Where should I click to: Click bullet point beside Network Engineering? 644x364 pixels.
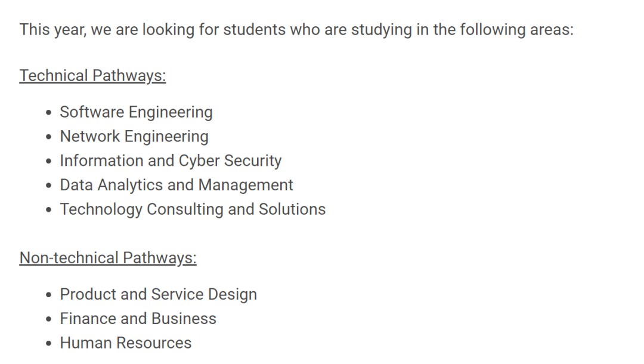(x=49, y=137)
